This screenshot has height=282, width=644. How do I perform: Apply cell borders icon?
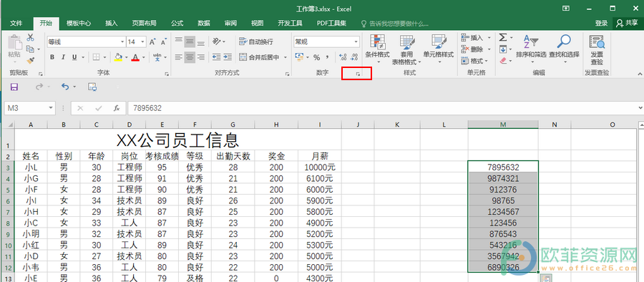(96, 57)
